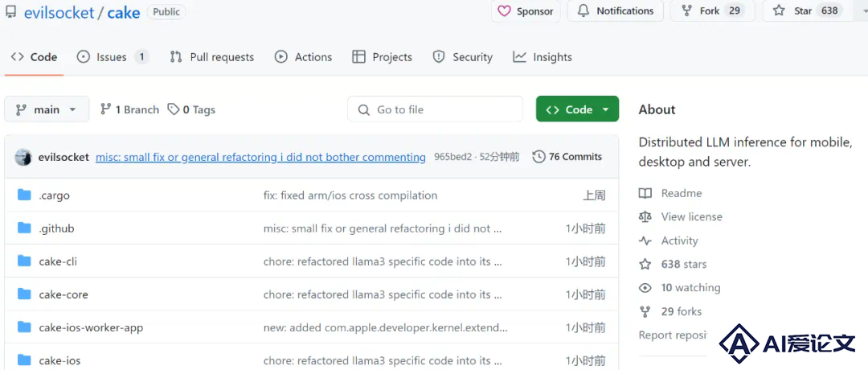Open the cake-core folder icon
The image size is (868, 370).
(24, 294)
